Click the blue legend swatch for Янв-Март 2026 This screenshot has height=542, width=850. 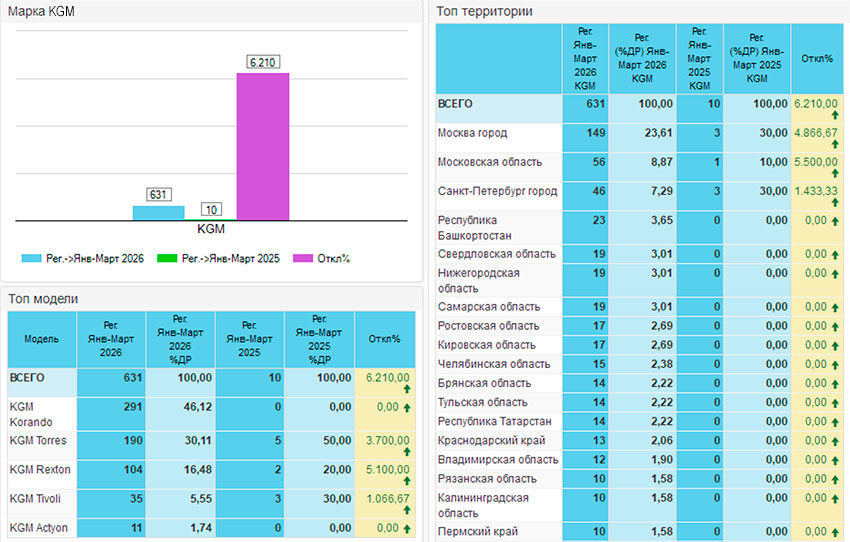point(32,259)
